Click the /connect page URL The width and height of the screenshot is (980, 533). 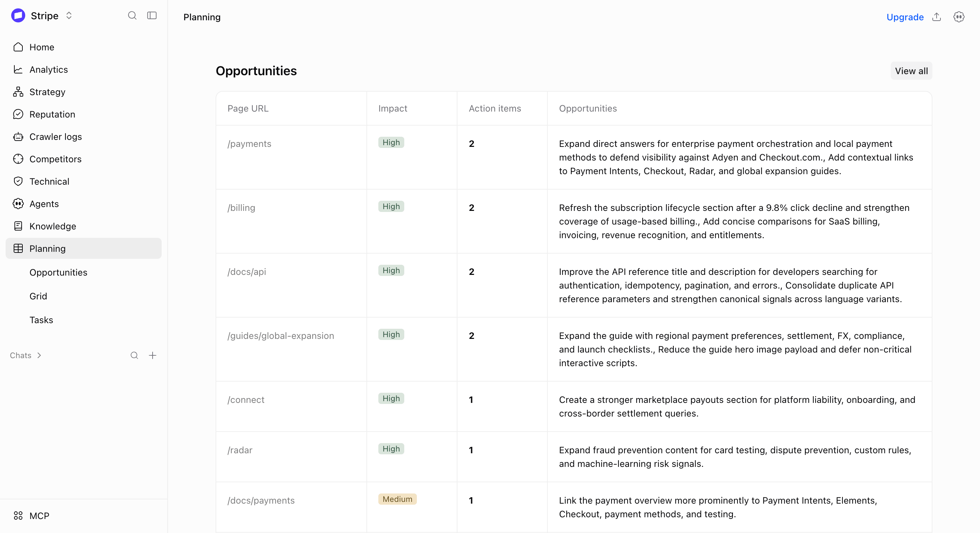[246, 400]
